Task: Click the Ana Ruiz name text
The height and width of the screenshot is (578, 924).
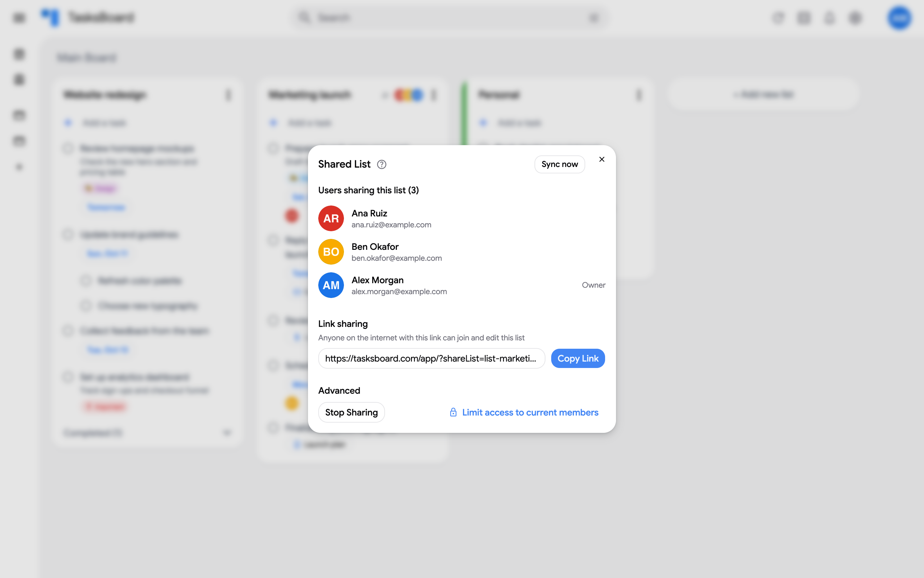Action: pyautogui.click(x=369, y=213)
